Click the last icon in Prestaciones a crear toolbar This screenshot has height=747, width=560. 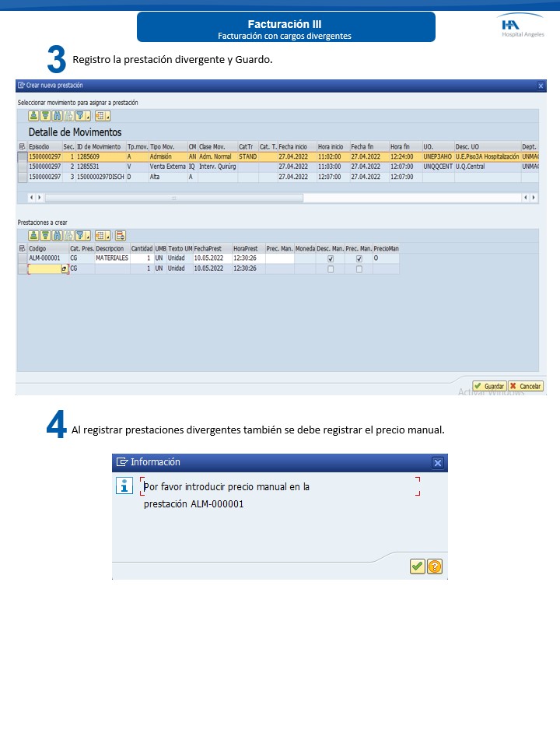121,235
